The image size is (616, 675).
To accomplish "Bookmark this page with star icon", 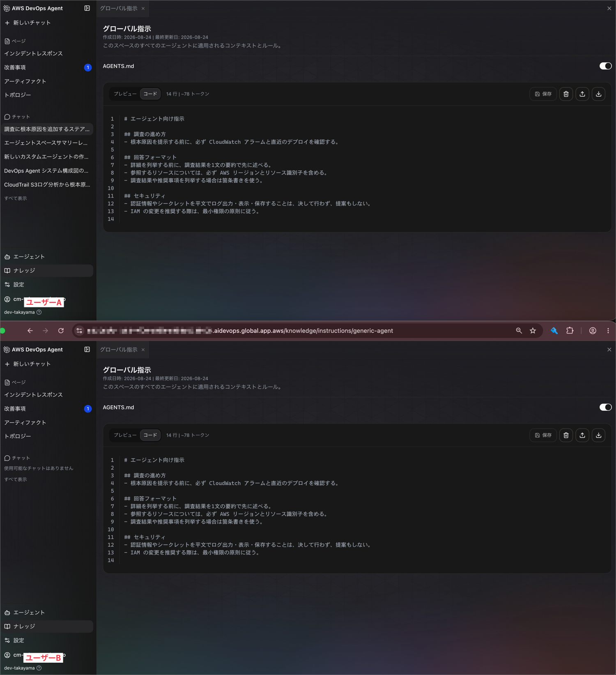I will click(x=533, y=331).
